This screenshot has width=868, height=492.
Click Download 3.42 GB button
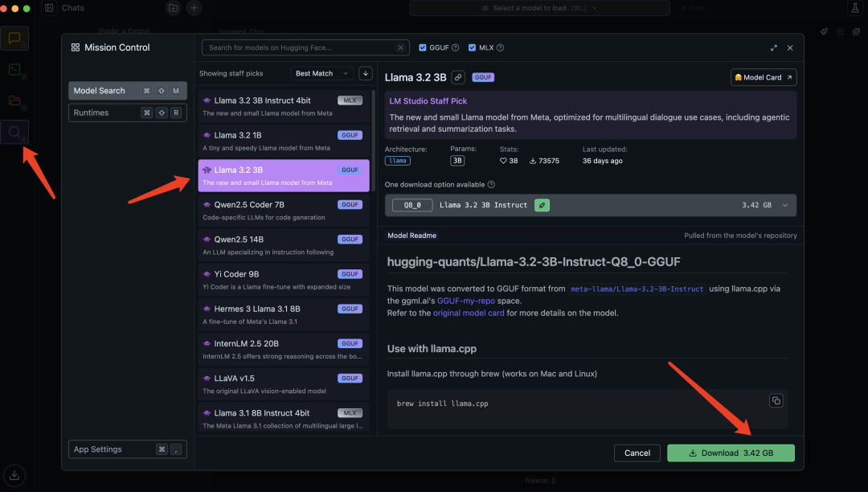731,453
